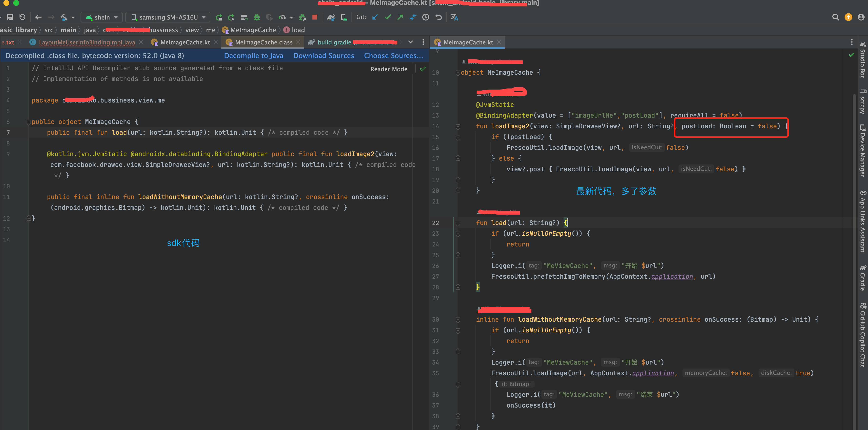The height and width of the screenshot is (430, 868).
Task: Click the Git Update Project arrow icon
Action: 375,17
